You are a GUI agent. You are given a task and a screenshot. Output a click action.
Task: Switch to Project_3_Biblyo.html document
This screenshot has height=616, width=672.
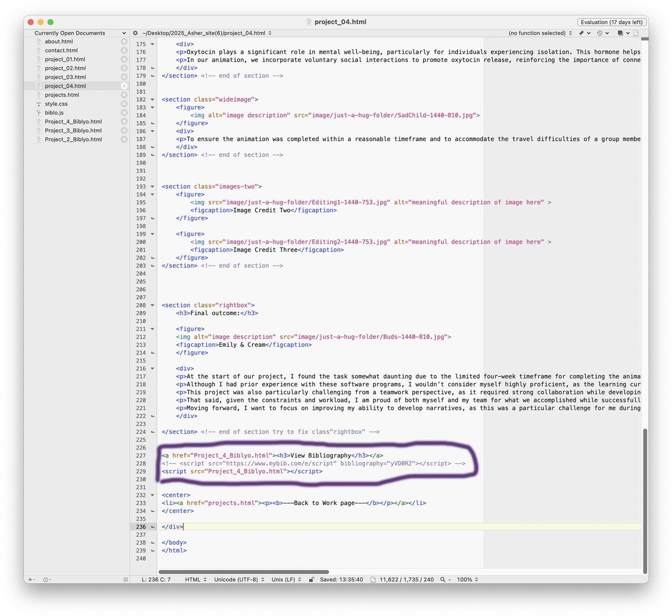pos(73,130)
